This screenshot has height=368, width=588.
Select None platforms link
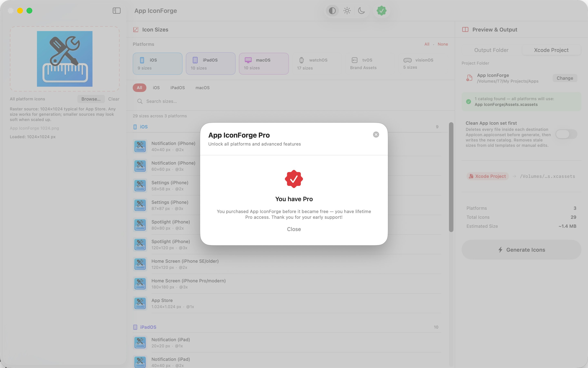[x=443, y=44]
